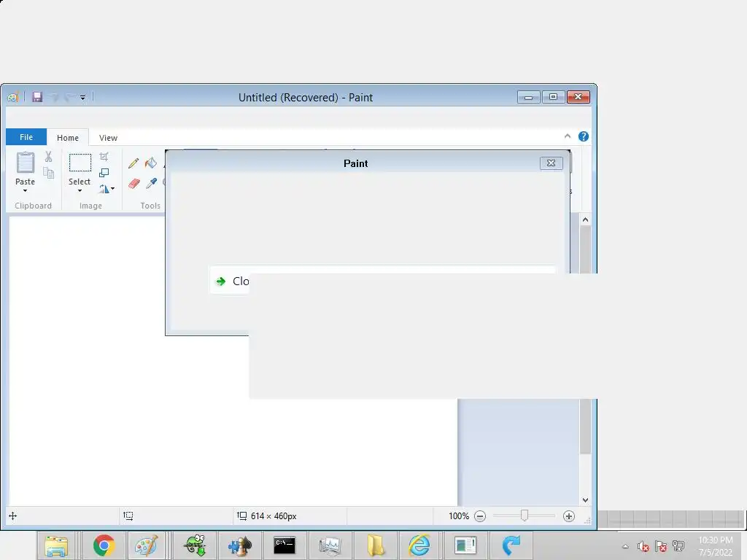Click the network tray icon
The image size is (747, 560).
pyautogui.click(x=678, y=545)
